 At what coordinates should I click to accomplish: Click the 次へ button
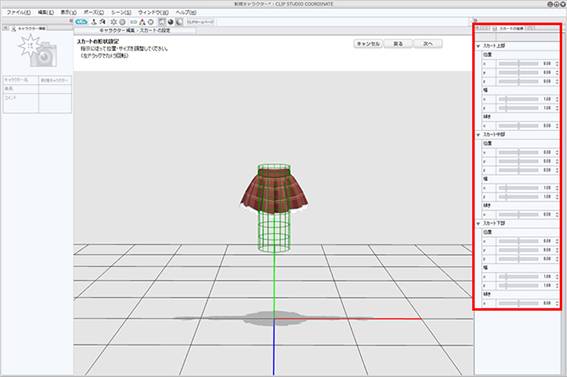[x=428, y=44]
